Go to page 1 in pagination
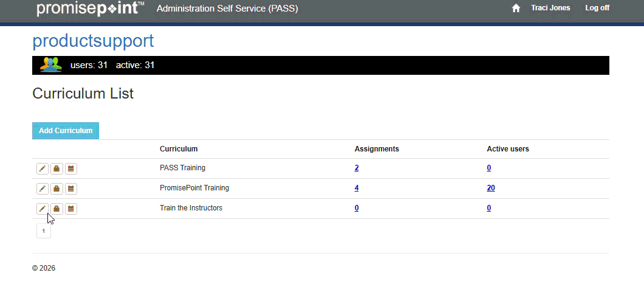The height and width of the screenshot is (298, 644). (x=44, y=231)
